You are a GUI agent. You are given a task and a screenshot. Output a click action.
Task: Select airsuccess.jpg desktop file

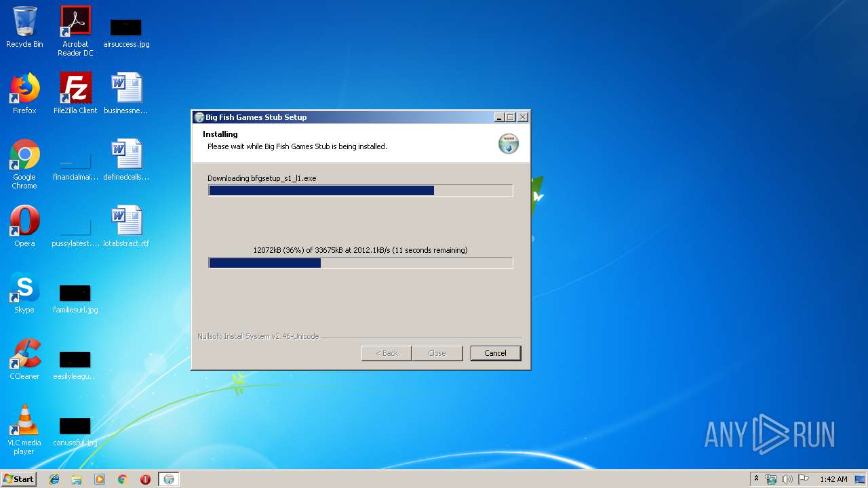(x=126, y=33)
